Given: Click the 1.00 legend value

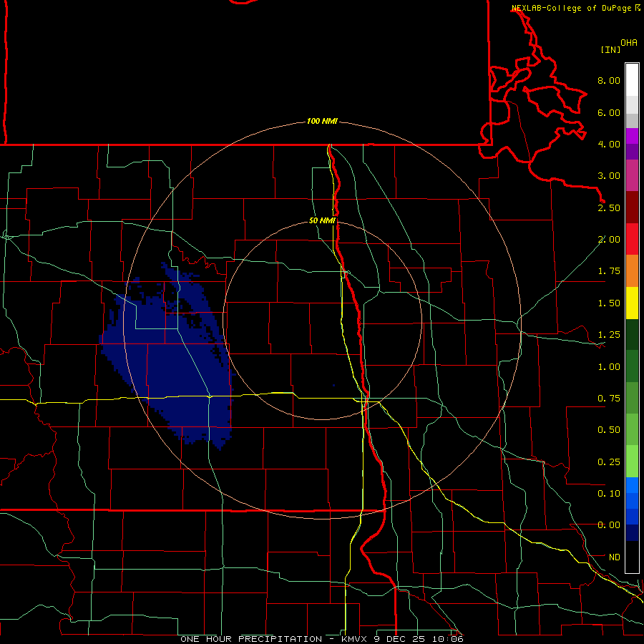Looking at the screenshot, I should 609,367.
